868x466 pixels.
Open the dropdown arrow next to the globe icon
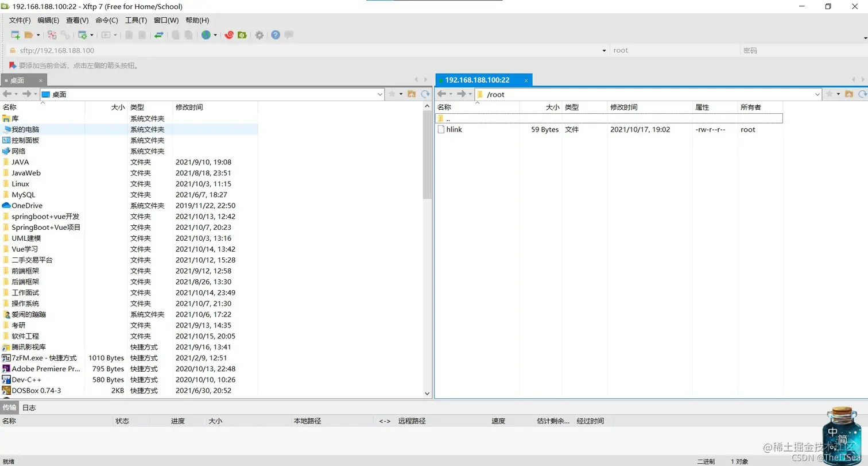click(215, 35)
